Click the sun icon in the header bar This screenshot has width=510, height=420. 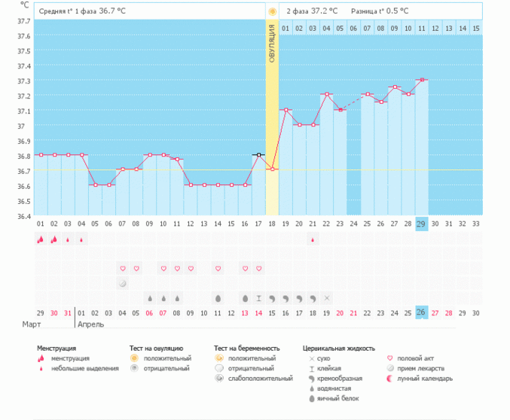coord(272,11)
